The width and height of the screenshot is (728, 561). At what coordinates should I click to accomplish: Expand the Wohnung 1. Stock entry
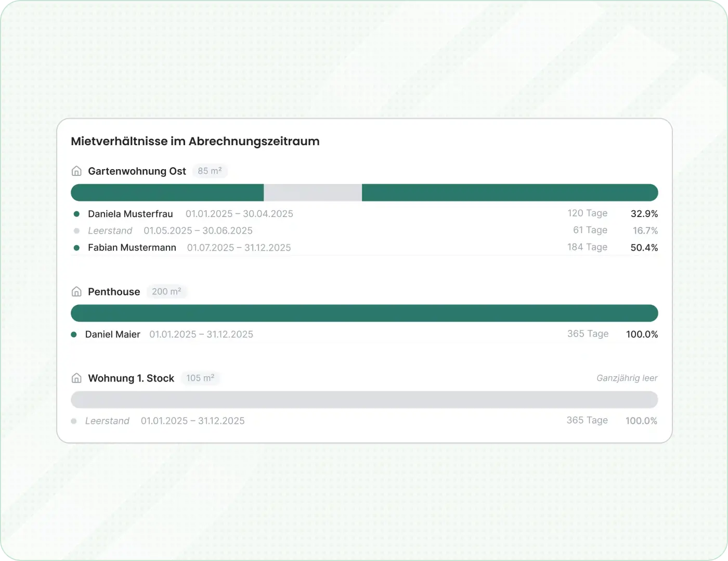point(131,378)
